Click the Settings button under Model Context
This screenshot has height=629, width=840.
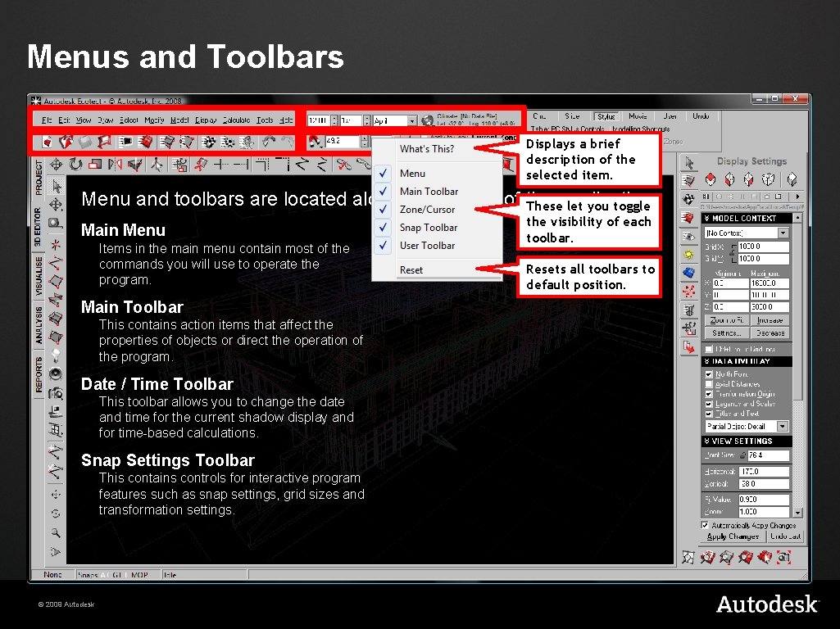(x=726, y=332)
